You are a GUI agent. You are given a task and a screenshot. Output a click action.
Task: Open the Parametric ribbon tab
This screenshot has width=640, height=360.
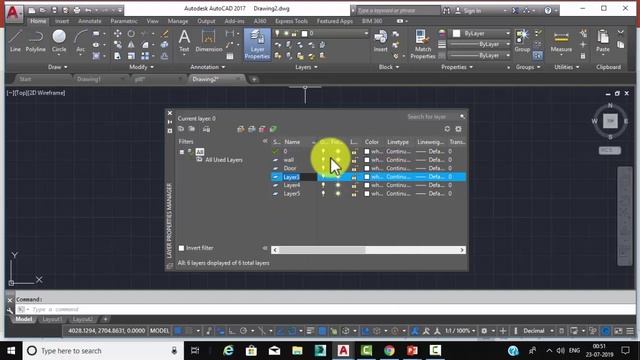[x=124, y=21]
